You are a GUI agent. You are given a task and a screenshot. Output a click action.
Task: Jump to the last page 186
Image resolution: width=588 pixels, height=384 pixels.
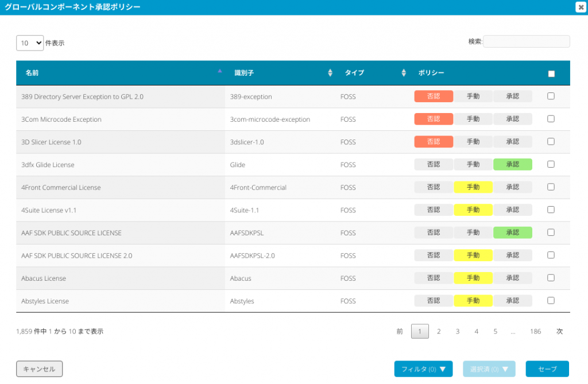tap(535, 331)
